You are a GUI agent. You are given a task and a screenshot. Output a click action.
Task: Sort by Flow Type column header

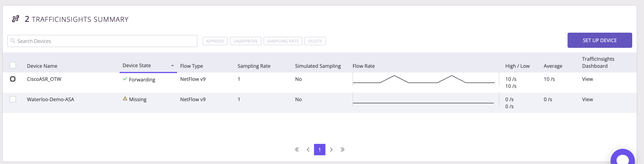pyautogui.click(x=192, y=66)
